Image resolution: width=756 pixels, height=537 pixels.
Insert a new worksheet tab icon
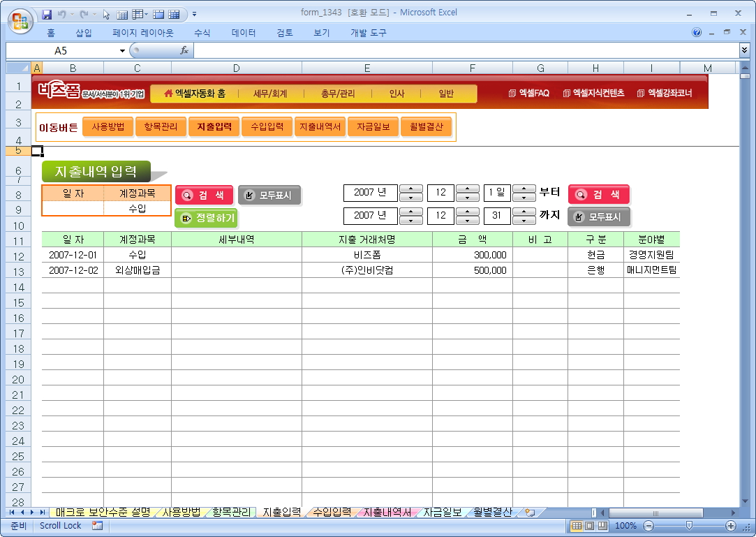pyautogui.click(x=530, y=512)
